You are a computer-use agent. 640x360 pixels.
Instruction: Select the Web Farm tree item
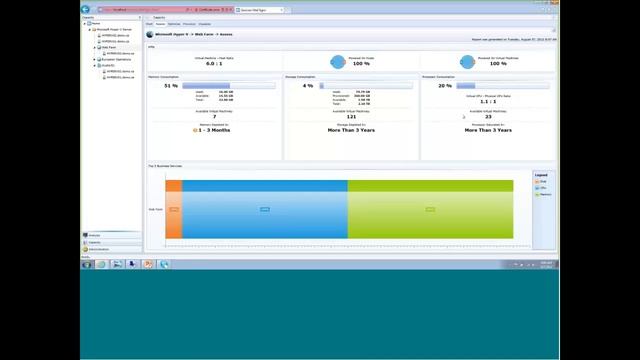[109, 47]
